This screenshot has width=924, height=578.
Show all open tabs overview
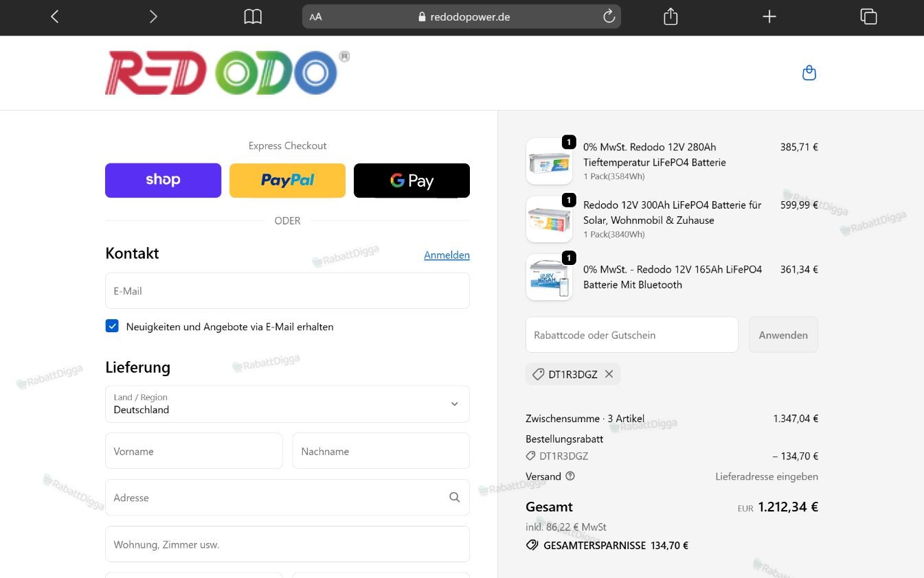click(x=868, y=16)
